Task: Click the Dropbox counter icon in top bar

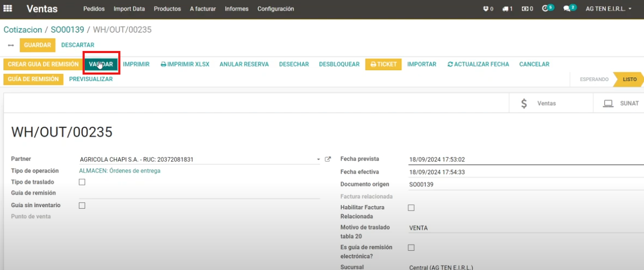Action: pyautogui.click(x=488, y=9)
